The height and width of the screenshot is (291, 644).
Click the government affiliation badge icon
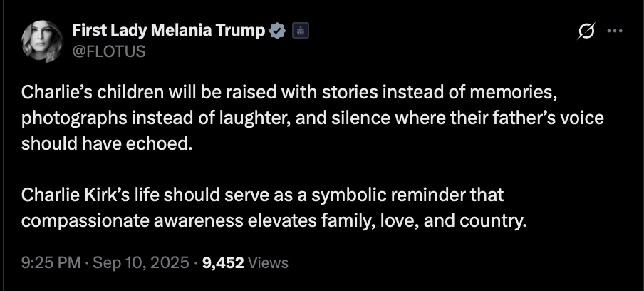click(x=301, y=30)
